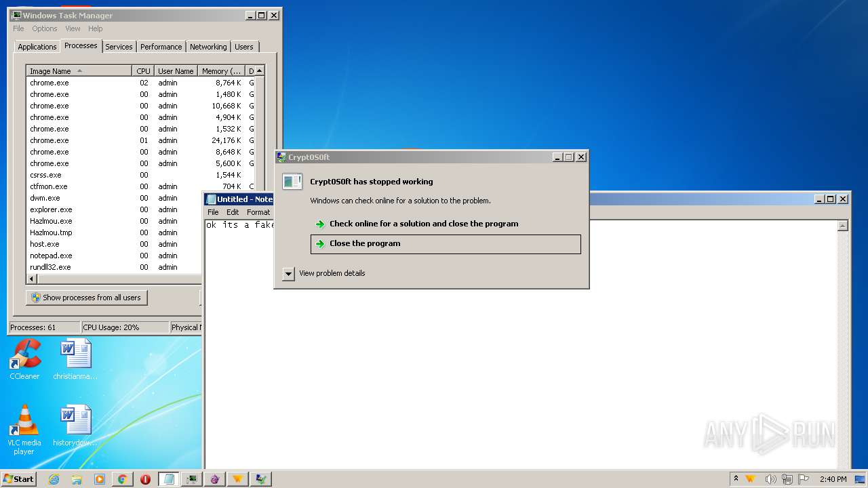Open Notepad File menu
This screenshot has width=868, height=488.
pyautogui.click(x=213, y=212)
